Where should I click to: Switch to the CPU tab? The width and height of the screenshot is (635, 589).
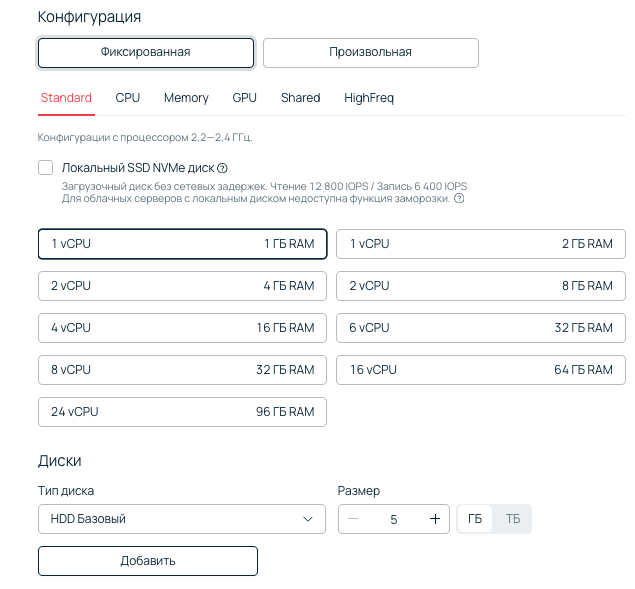[128, 98]
